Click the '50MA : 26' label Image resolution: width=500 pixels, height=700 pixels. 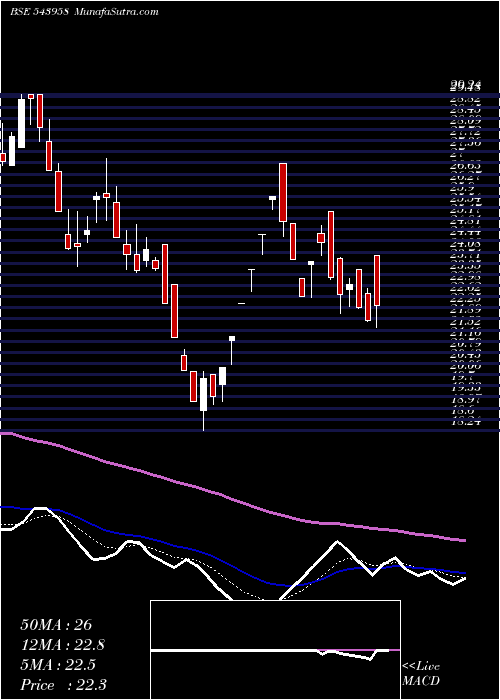point(56,624)
